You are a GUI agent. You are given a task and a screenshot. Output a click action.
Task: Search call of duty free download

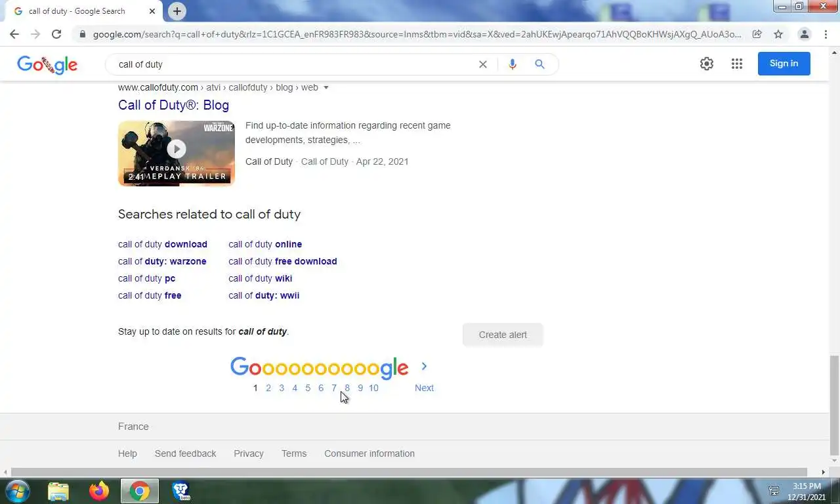click(x=283, y=261)
